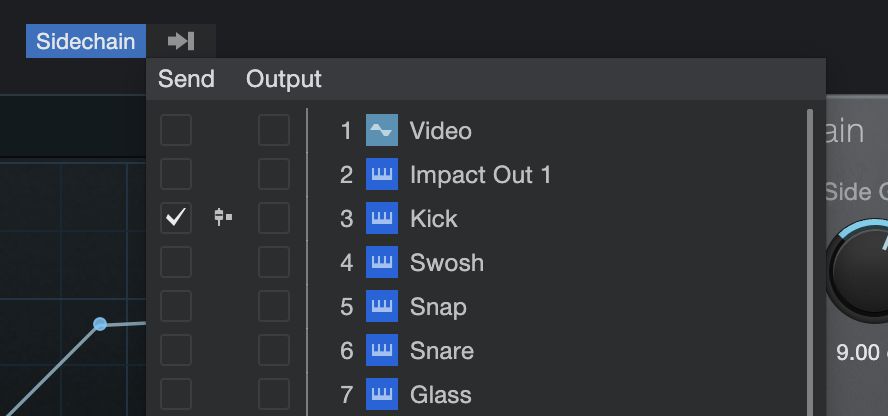
Task: Uncheck the Send checkbox for Kick
Action: (x=176, y=218)
